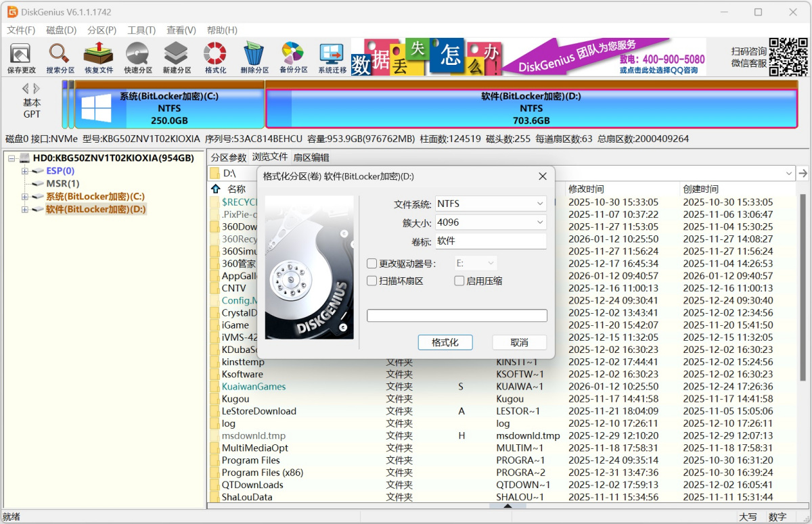
Task: Open the 工具(T) menu
Action: click(x=141, y=30)
